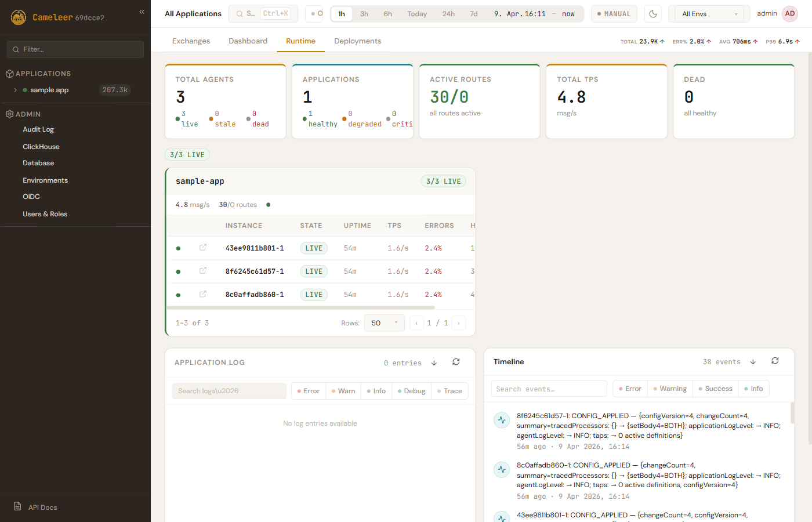This screenshot has width=812, height=522.
Task: Open the Rows per page dropdown
Action: point(384,323)
